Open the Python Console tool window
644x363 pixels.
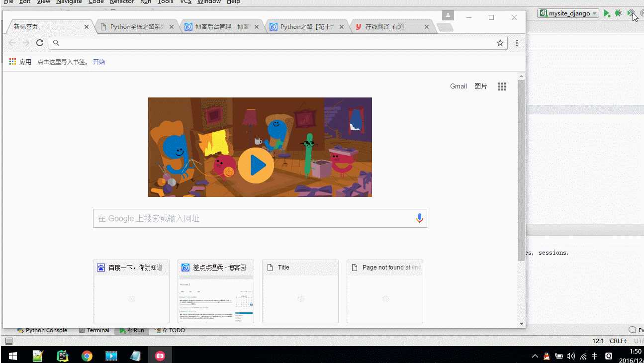tap(42, 330)
